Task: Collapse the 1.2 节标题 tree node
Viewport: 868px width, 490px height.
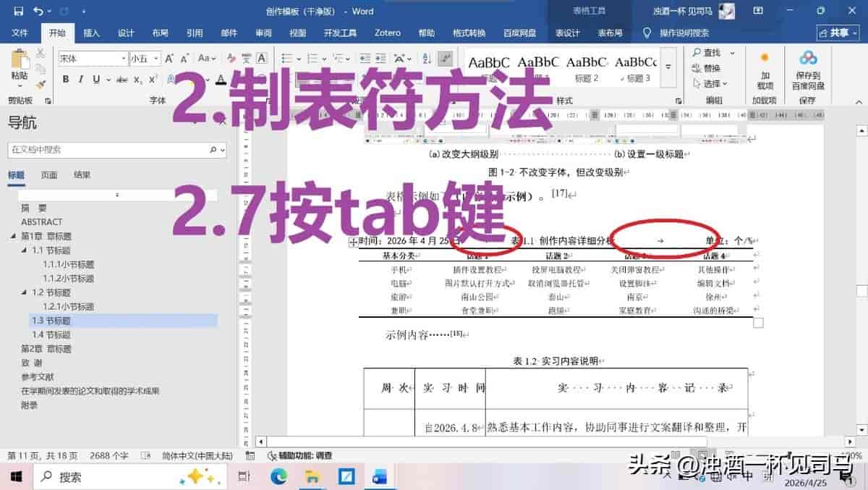Action: point(24,292)
